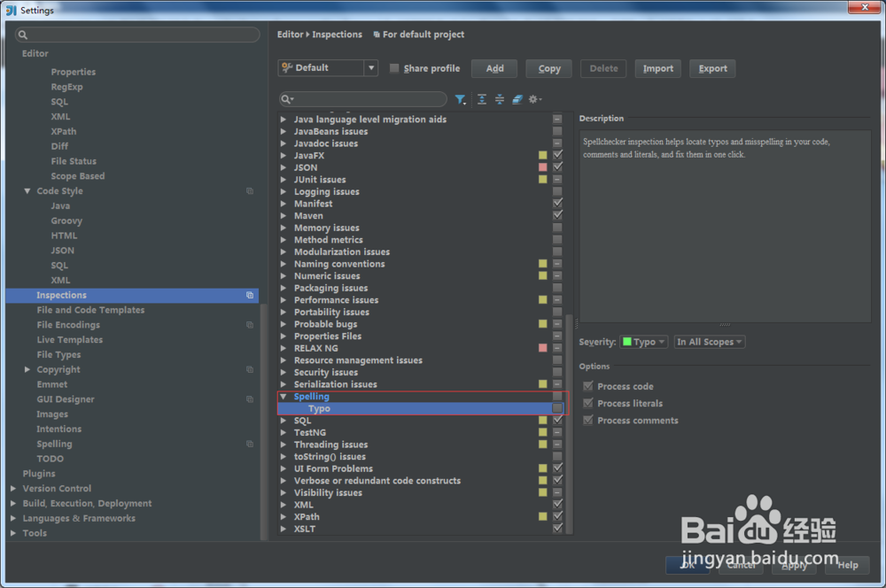This screenshot has height=588, width=886.
Task: Open the Typo severity dropdown
Action: (643, 342)
